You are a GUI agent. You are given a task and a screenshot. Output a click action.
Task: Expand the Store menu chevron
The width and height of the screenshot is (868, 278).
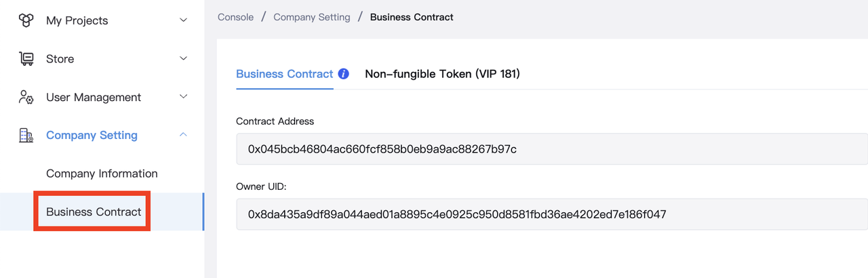183,59
